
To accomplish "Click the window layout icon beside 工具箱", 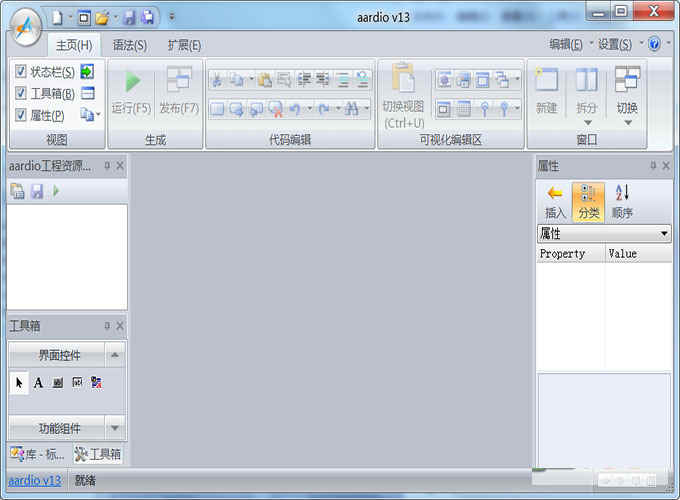I will point(88,93).
